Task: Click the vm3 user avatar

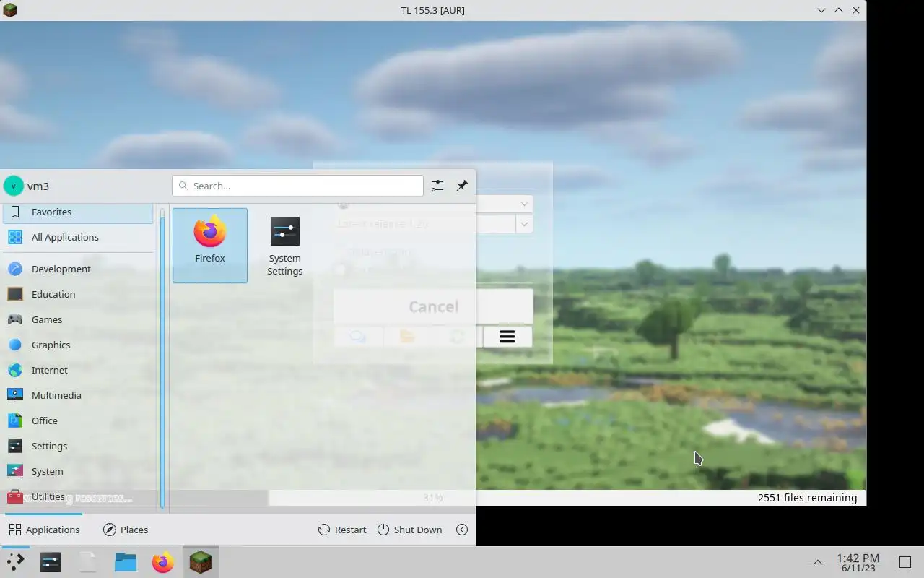Action: click(x=14, y=186)
